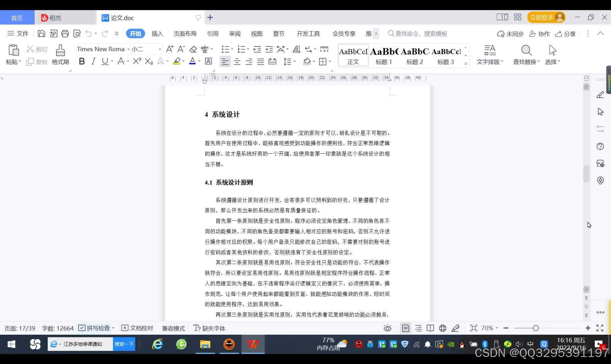Apply superscript formatting
This screenshot has height=364, width=611.
point(137,61)
